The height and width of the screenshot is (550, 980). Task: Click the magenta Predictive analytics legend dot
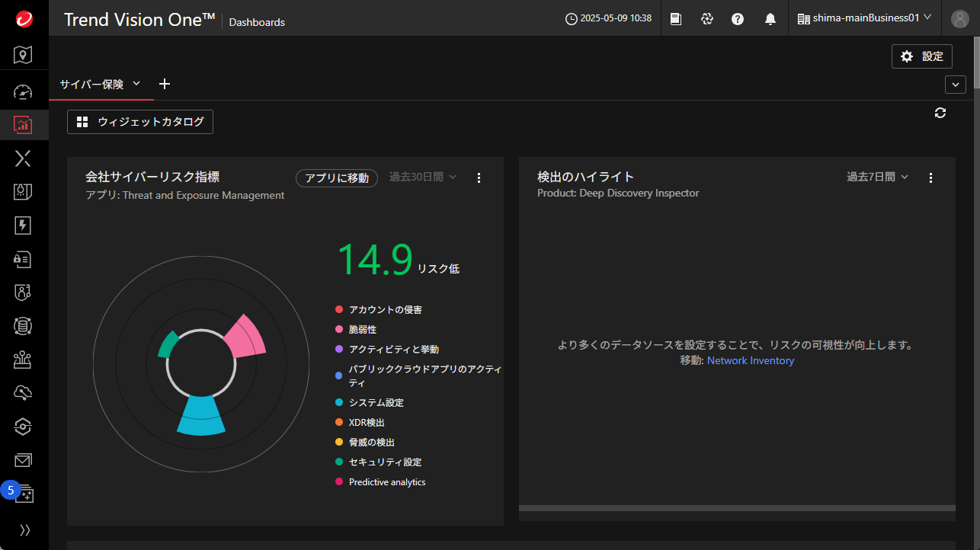pos(339,482)
